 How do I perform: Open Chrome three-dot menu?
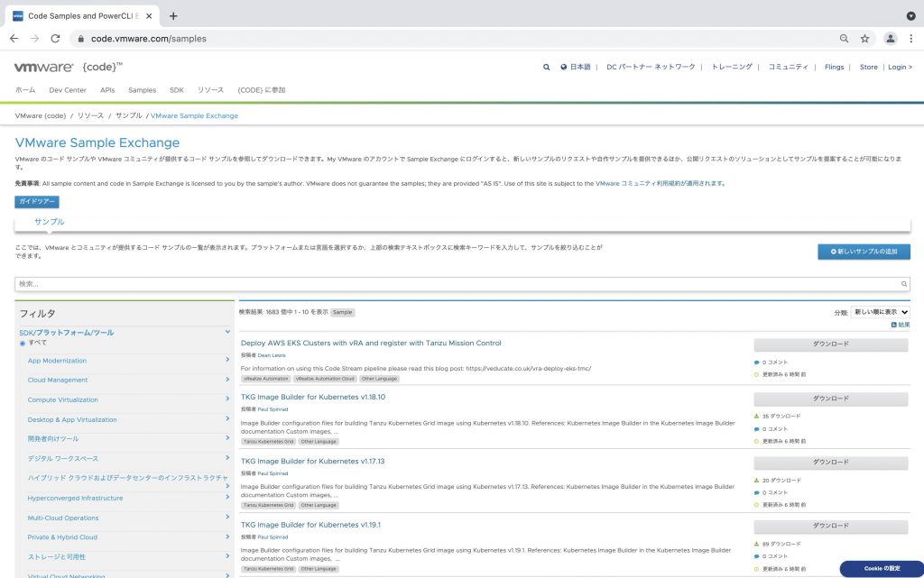pyautogui.click(x=911, y=39)
